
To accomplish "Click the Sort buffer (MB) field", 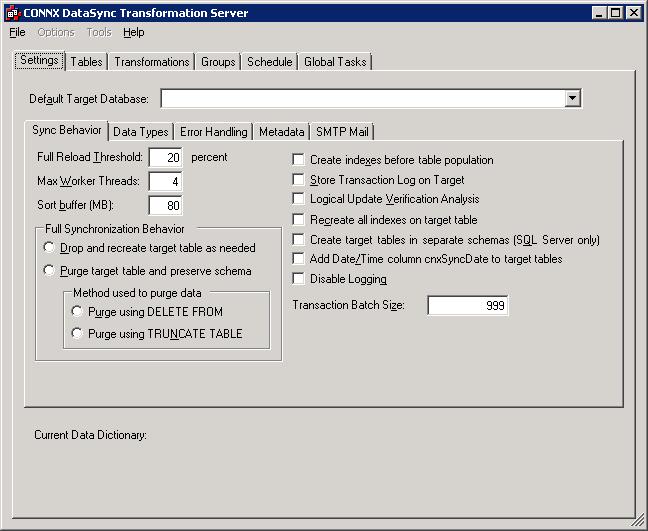I will (165, 205).
